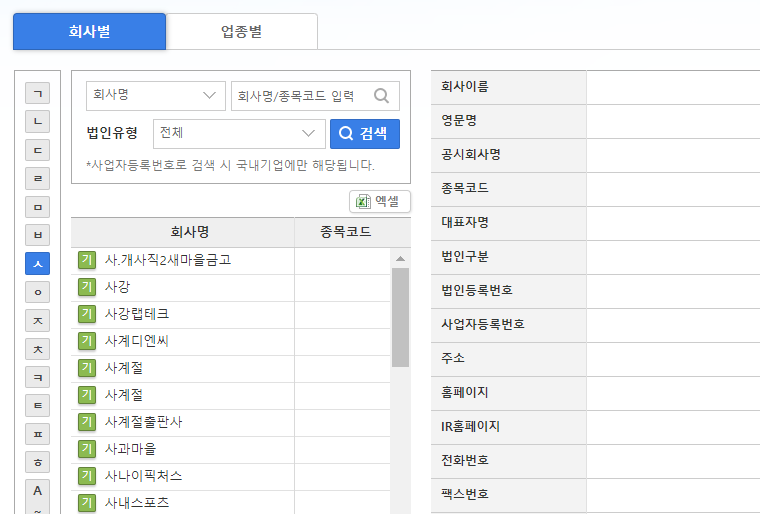Viewport: 760px width, 514px height.
Task: Filter companies by ㄷ initial
Action: pyautogui.click(x=37, y=150)
